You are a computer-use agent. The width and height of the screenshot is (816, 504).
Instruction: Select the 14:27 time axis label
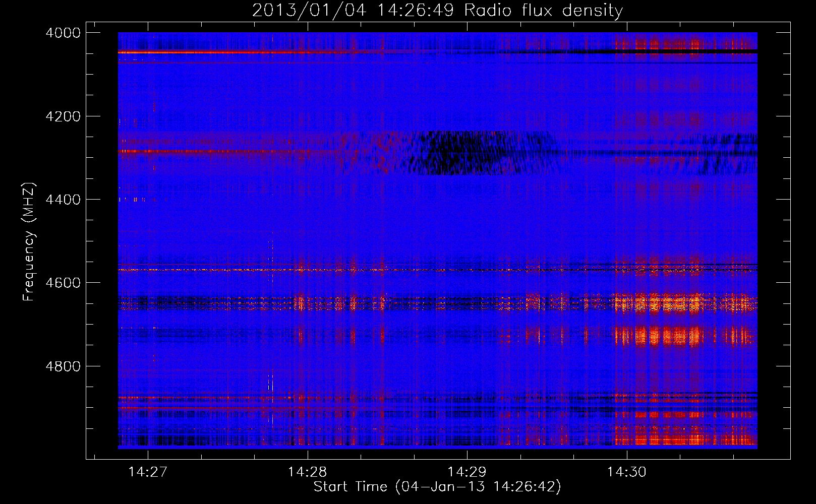(x=147, y=472)
